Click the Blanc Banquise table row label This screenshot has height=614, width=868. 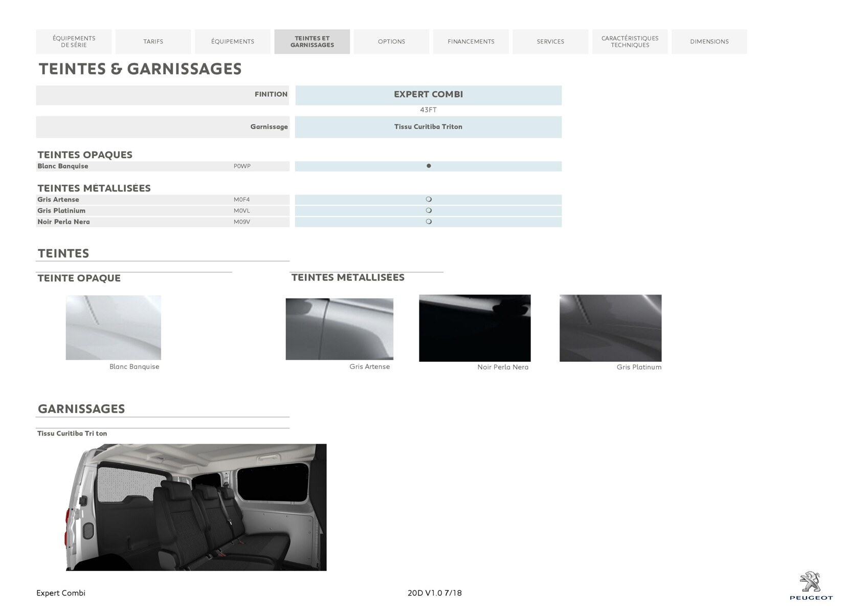(62, 166)
